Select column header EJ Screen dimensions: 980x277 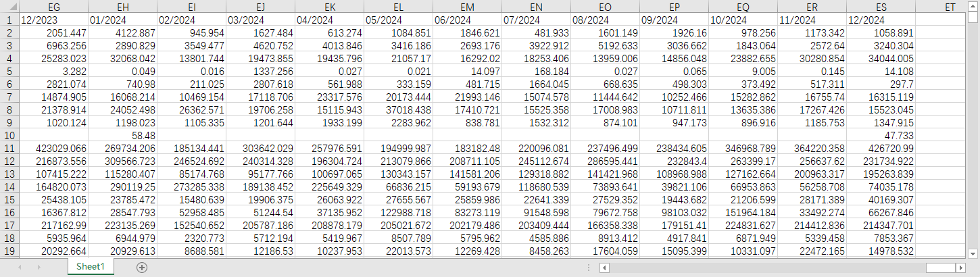260,7
